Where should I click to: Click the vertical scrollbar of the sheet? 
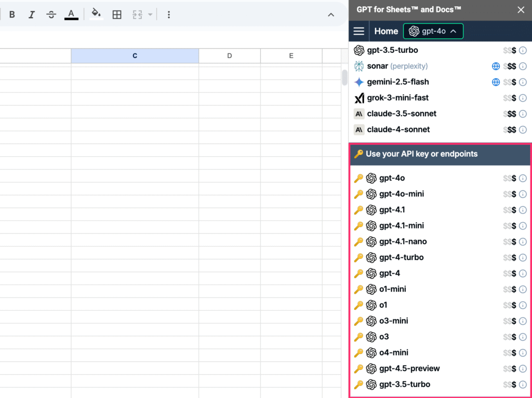click(345, 77)
